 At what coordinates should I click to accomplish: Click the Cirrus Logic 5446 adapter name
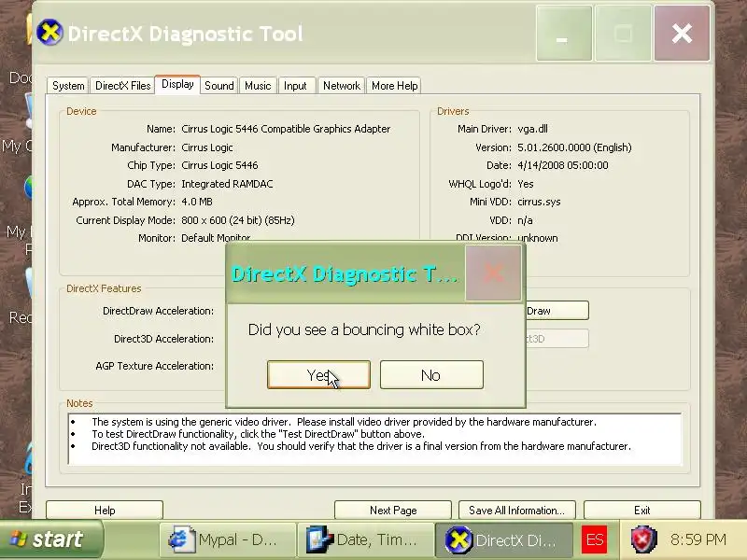[286, 129]
